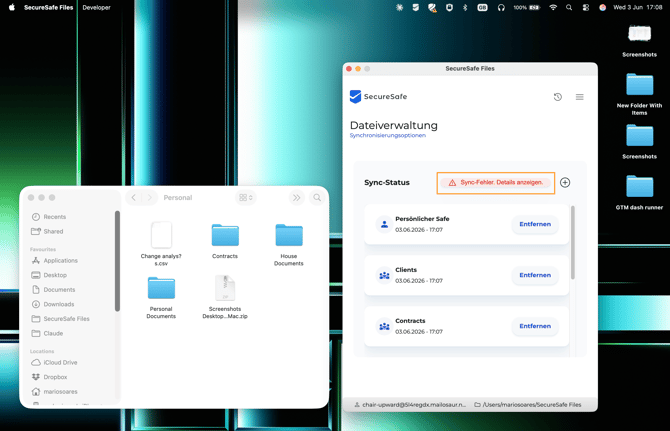Screen dimensions: 670x431
Task: Click the Clients group icon
Action: point(384,276)
